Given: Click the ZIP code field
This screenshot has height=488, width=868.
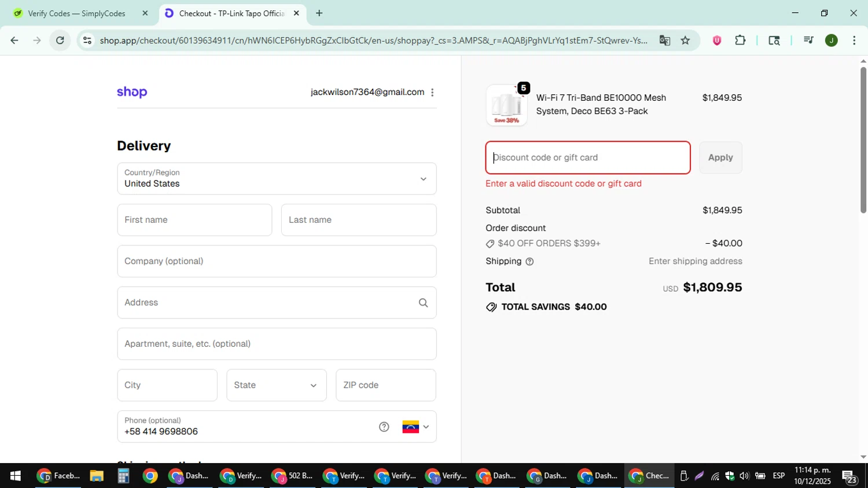Looking at the screenshot, I should coord(386,386).
